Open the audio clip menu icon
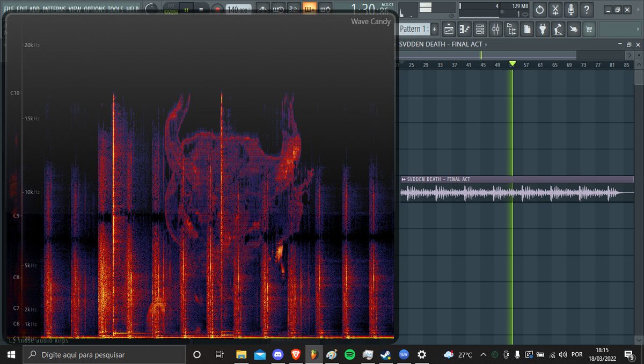The height and width of the screenshot is (364, 644). pyautogui.click(x=404, y=179)
